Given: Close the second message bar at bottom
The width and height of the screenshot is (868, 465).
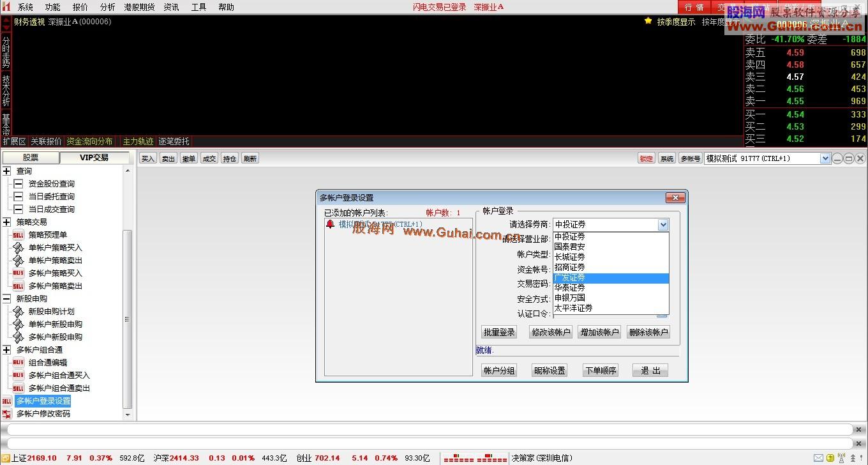Looking at the screenshot, I should pos(858,443).
